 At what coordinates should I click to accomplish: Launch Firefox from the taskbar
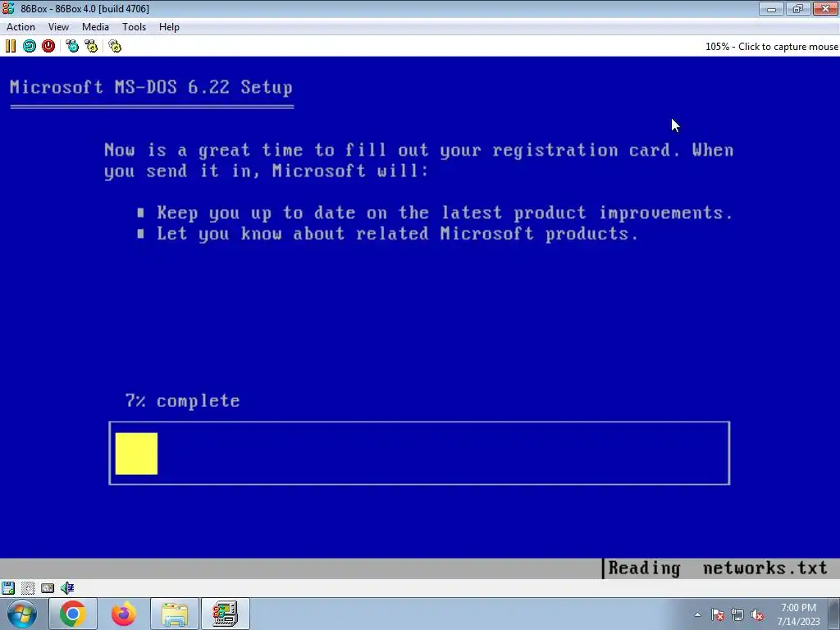(124, 614)
